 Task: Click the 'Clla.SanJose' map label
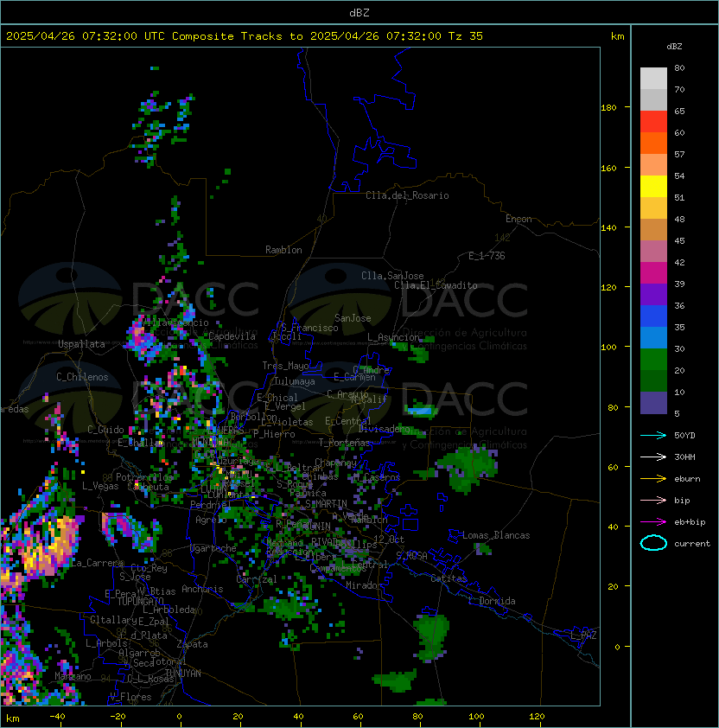392,276
